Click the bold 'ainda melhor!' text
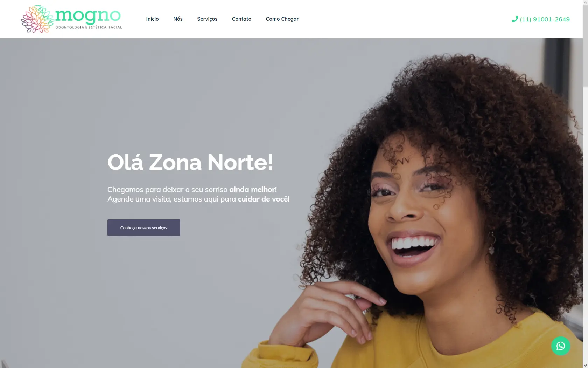 pyautogui.click(x=253, y=190)
